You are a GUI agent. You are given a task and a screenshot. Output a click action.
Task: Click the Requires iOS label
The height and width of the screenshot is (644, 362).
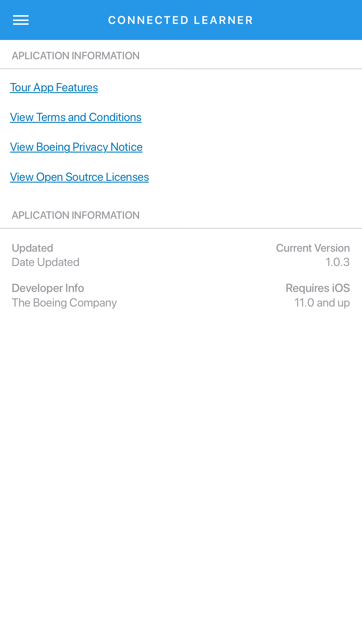point(318,288)
